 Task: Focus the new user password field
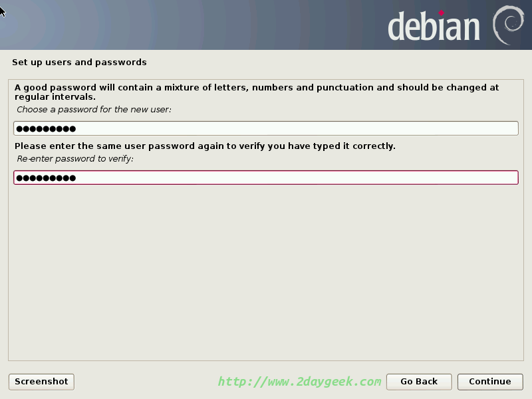click(265, 128)
